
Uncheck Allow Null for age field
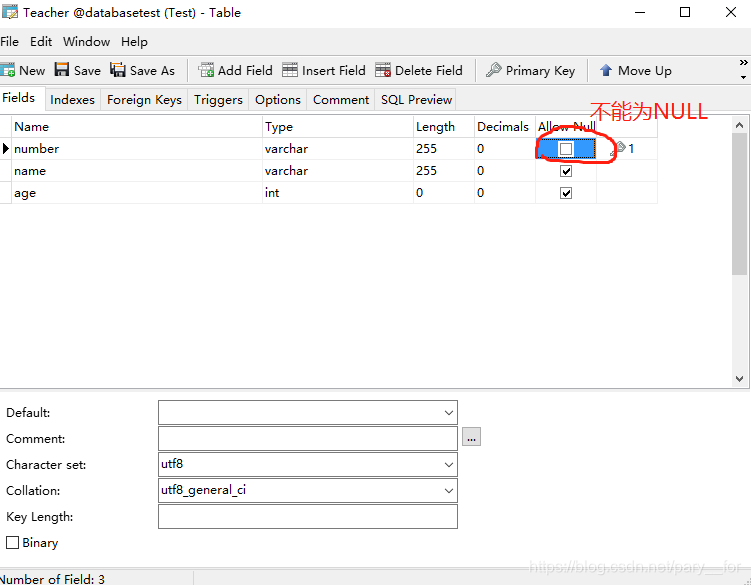pos(566,193)
